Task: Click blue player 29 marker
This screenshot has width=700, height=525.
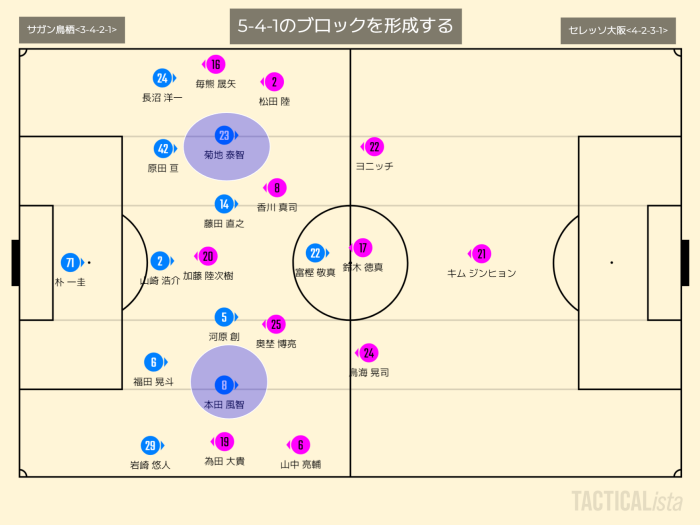Action: coord(150,446)
